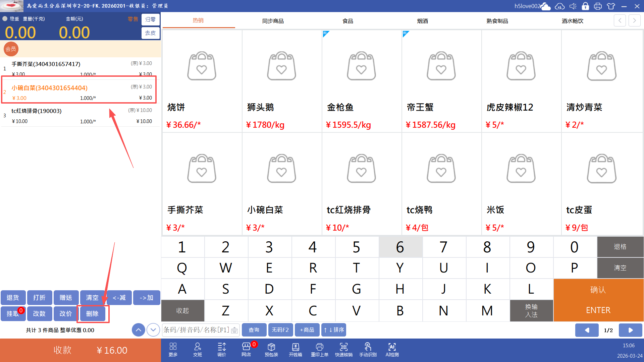Click the blue up chevron circle button
The image size is (644, 362).
click(x=139, y=330)
